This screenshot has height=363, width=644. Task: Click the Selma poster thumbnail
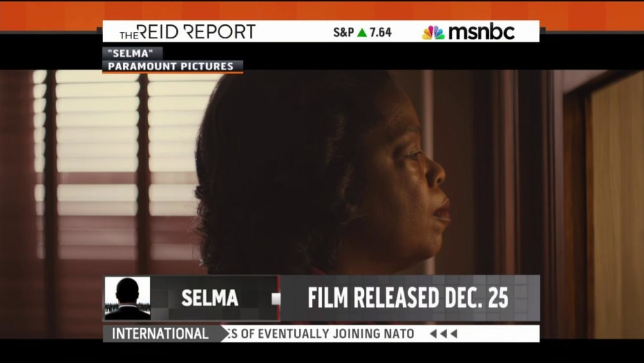point(128,298)
